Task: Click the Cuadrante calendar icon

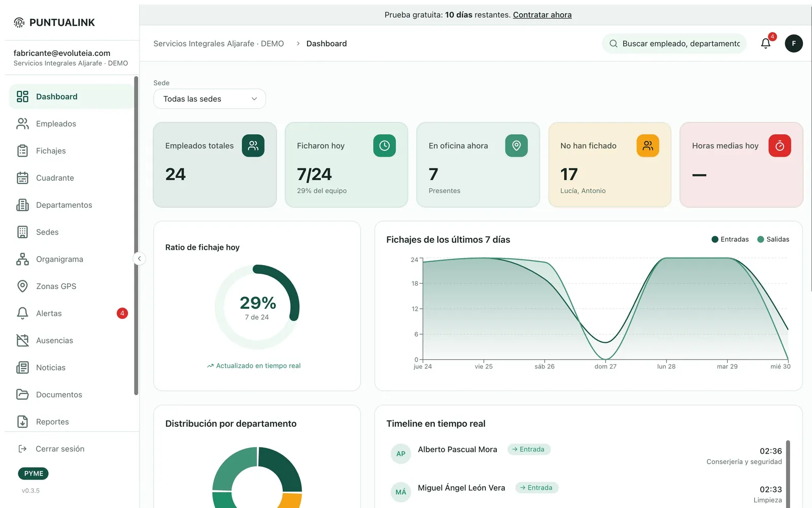Action: click(x=22, y=178)
